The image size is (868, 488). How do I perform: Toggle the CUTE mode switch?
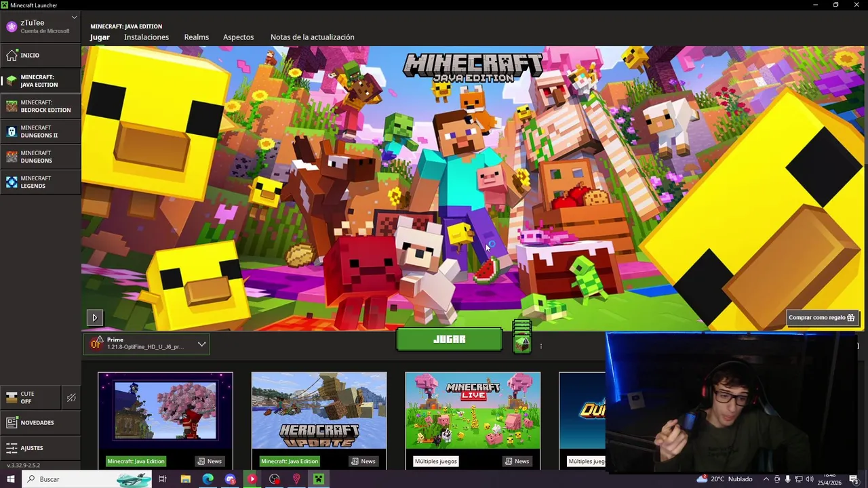[31, 398]
